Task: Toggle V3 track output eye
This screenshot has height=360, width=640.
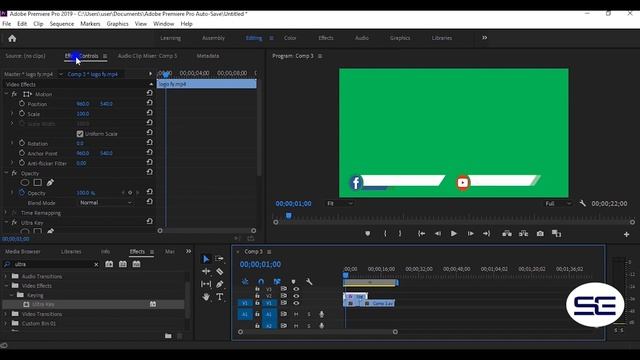Action: click(x=296, y=289)
